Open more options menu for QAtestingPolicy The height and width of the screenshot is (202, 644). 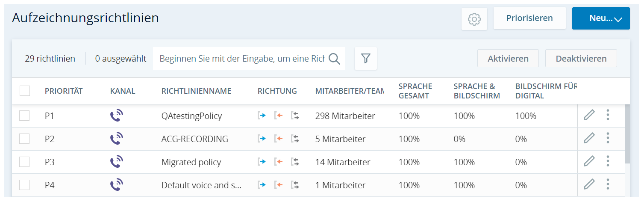(x=608, y=115)
